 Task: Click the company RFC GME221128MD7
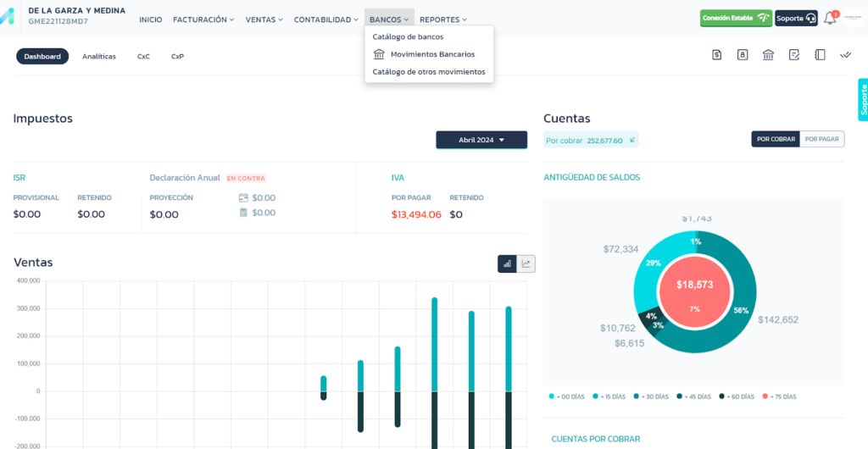(x=58, y=21)
